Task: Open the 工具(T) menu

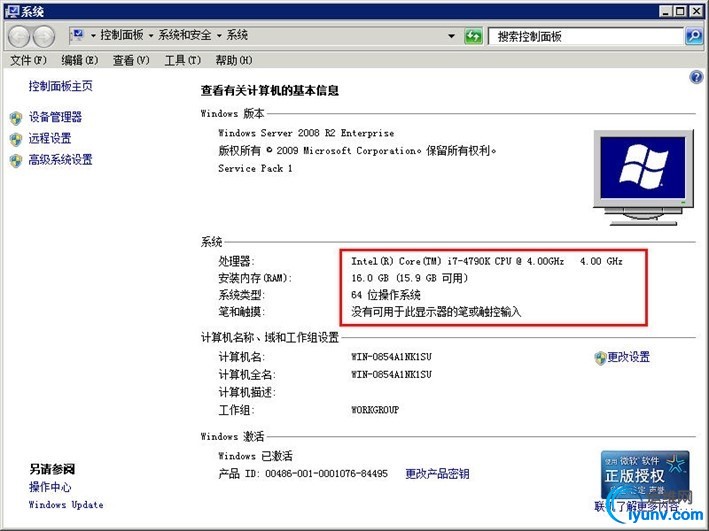Action: (x=183, y=60)
